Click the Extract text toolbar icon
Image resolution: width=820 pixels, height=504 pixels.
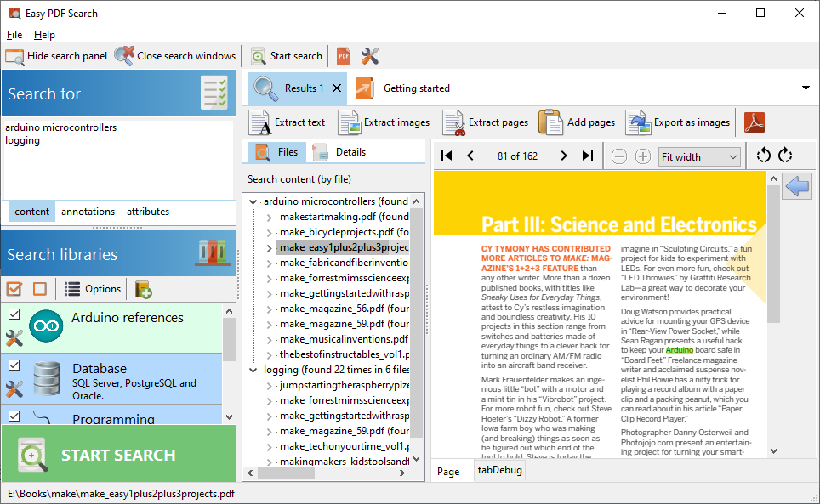click(x=259, y=122)
